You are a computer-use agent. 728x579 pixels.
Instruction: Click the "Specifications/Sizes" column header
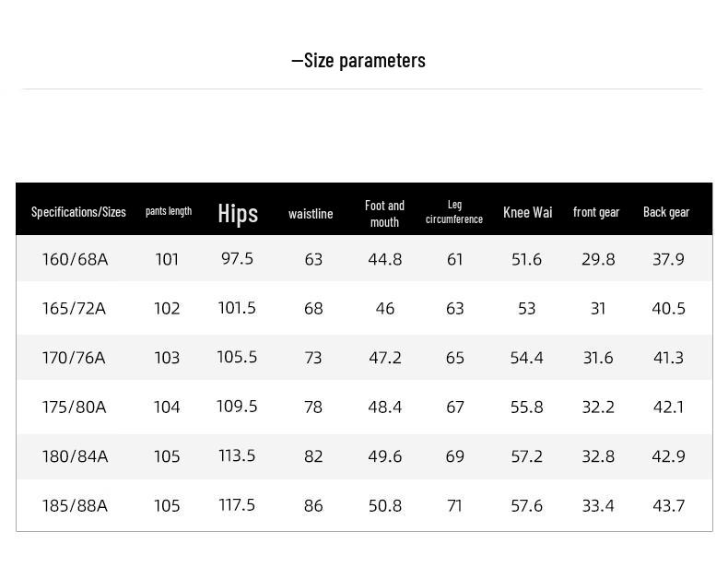click(78, 212)
